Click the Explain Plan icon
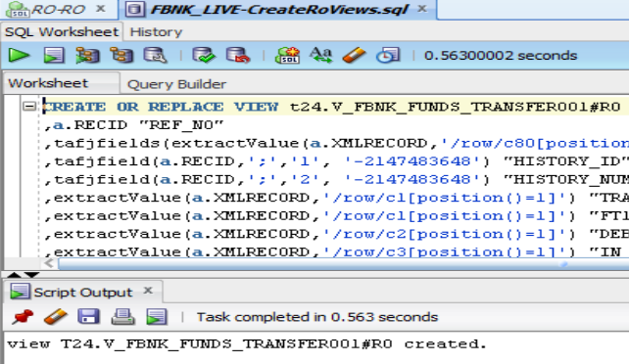 pos(87,55)
